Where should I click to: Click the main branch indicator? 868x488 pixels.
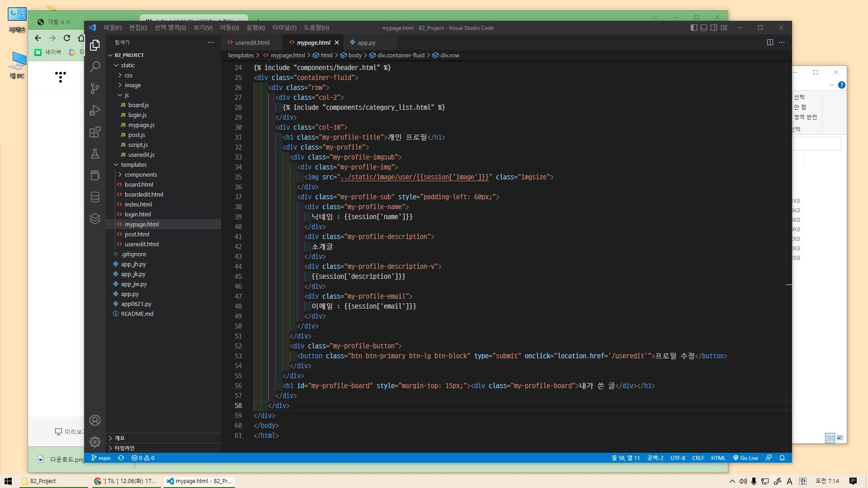tap(101, 458)
